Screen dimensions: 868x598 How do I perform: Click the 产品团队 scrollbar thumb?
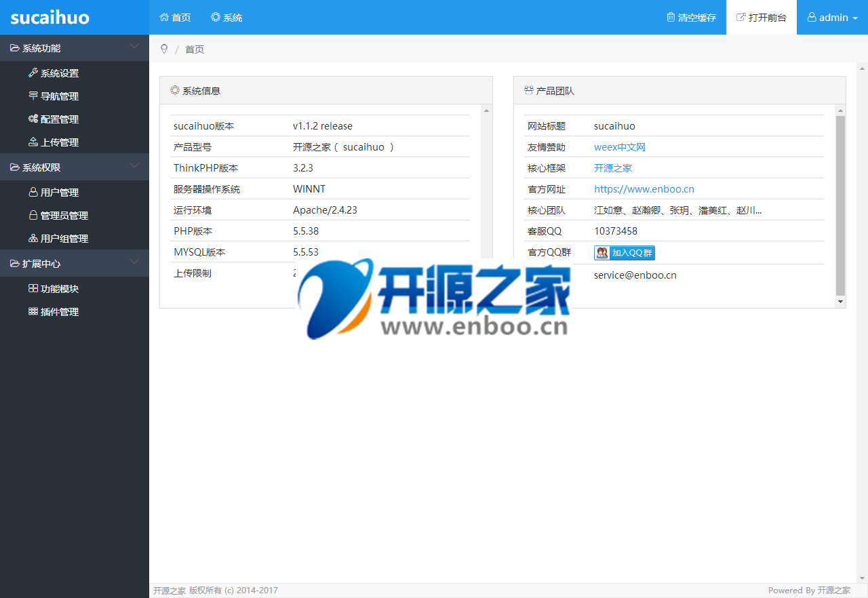tap(841, 205)
